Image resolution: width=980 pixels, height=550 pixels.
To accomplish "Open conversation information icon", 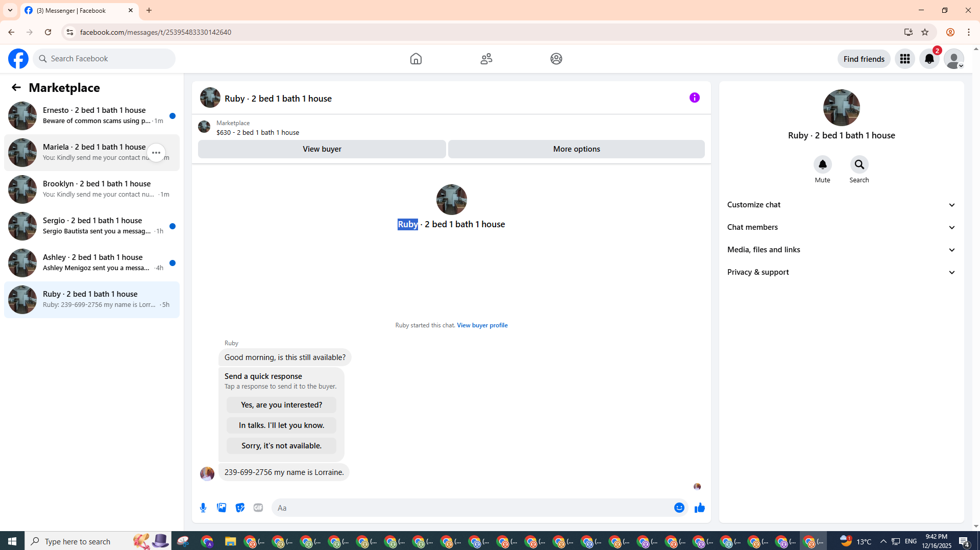I will coord(695,98).
